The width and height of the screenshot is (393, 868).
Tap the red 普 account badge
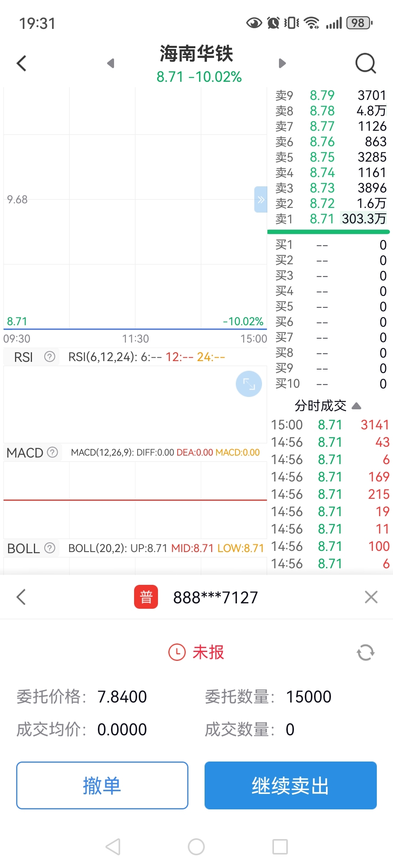(x=146, y=597)
